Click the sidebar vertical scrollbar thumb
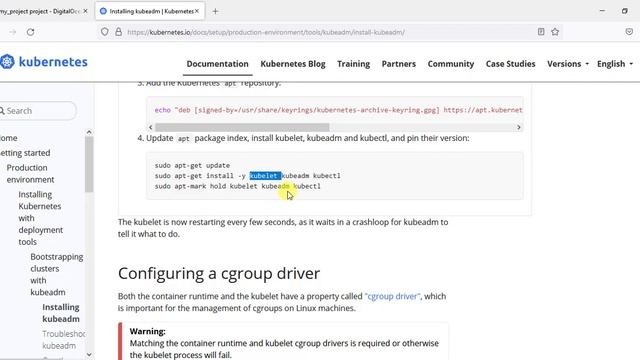The width and height of the screenshot is (640, 360). [89, 164]
